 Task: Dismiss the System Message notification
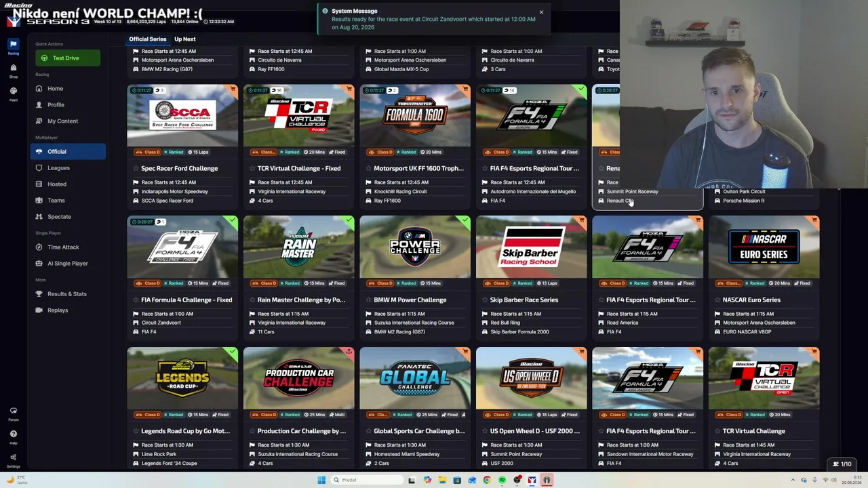point(541,12)
